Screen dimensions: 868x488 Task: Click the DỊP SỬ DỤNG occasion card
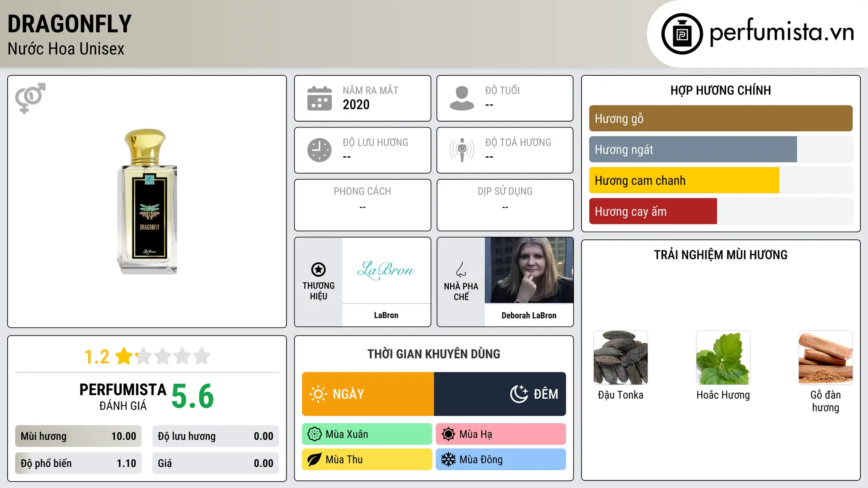pyautogui.click(x=505, y=205)
